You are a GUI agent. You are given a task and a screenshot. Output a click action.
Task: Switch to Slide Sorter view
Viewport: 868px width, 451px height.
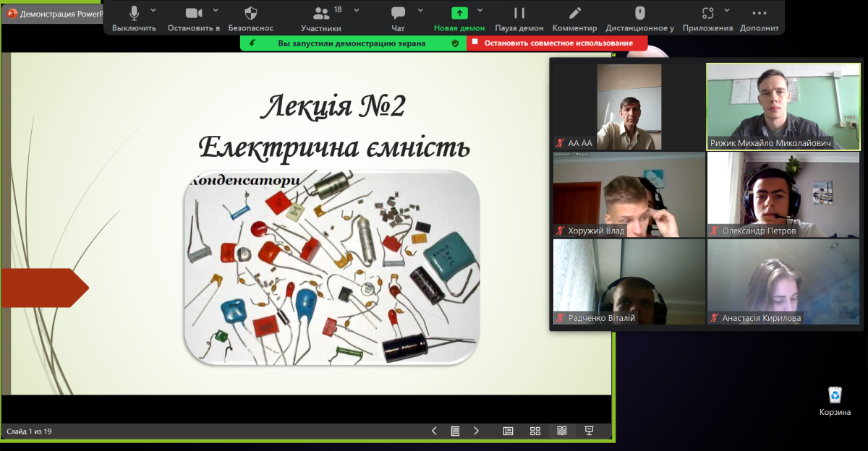[535, 431]
